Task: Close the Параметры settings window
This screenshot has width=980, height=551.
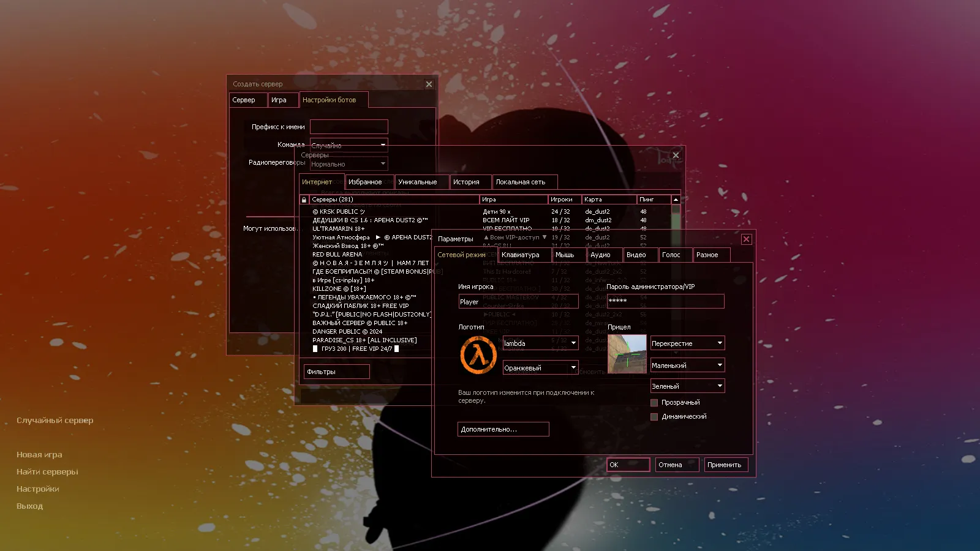Action: [746, 239]
